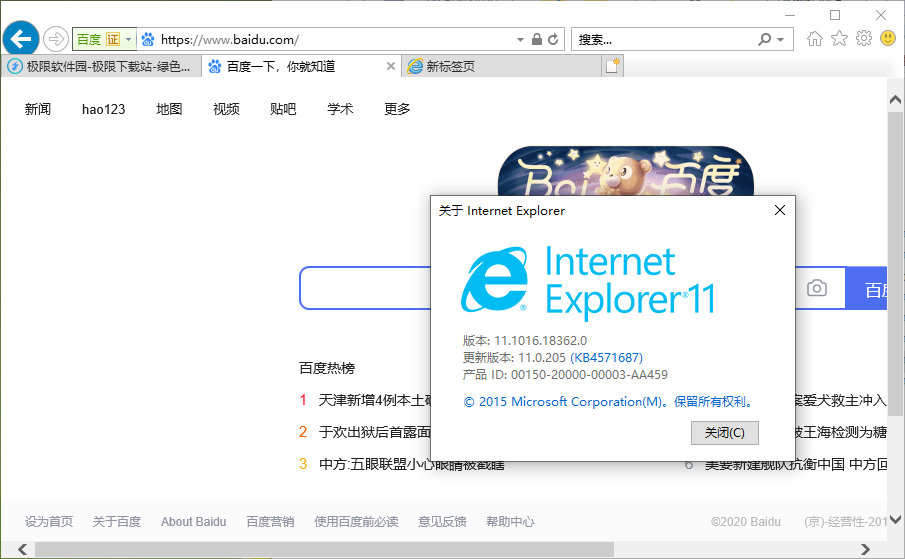This screenshot has width=905, height=559.
Task: Click the Internet Explorer 11 logo in dialog
Action: coord(589,282)
